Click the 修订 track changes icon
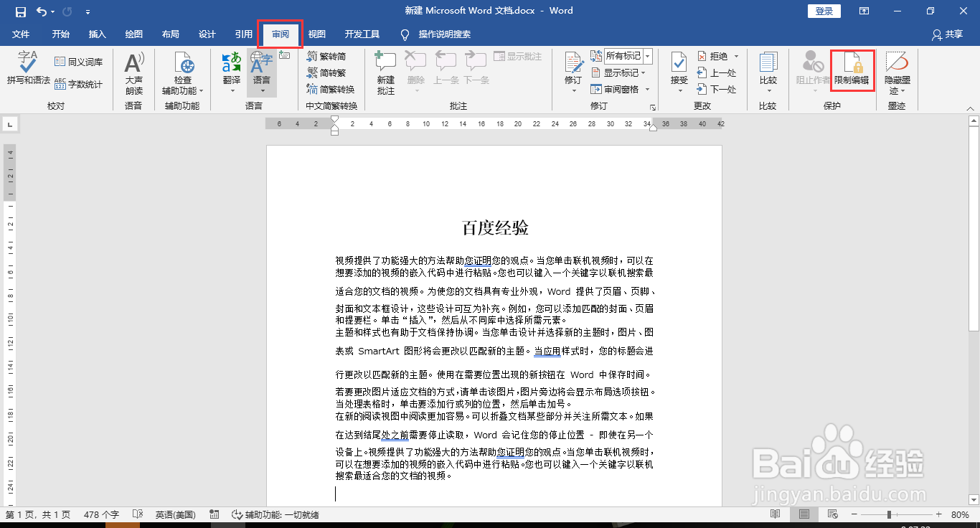This screenshot has width=980, height=528. [x=573, y=63]
